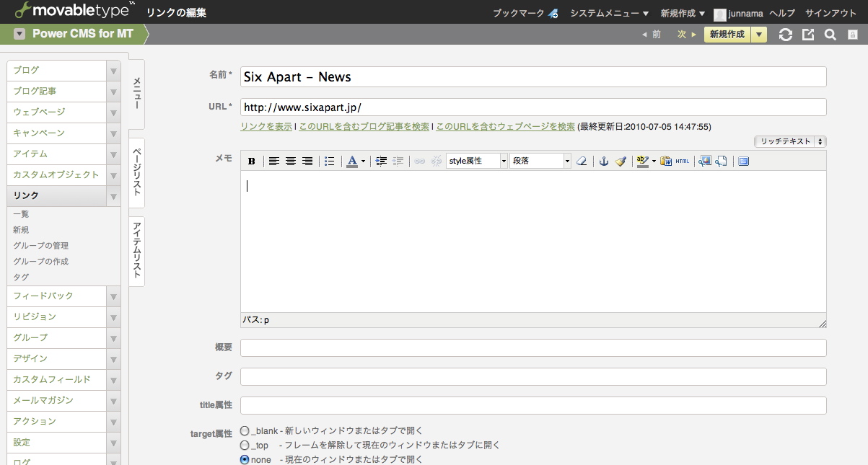Screen dimensions: 868x465
Task: Click the 名前 field containing Six Apart - News
Action: point(533,77)
